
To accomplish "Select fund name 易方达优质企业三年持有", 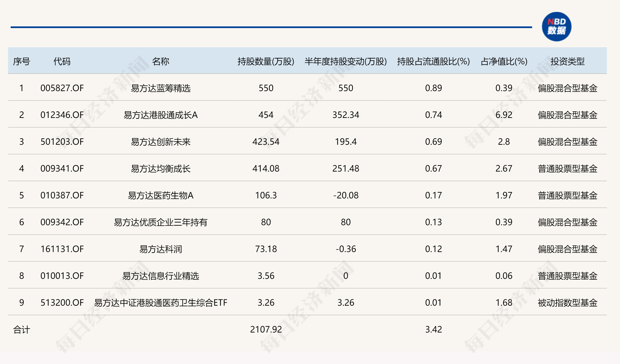I will [161, 222].
